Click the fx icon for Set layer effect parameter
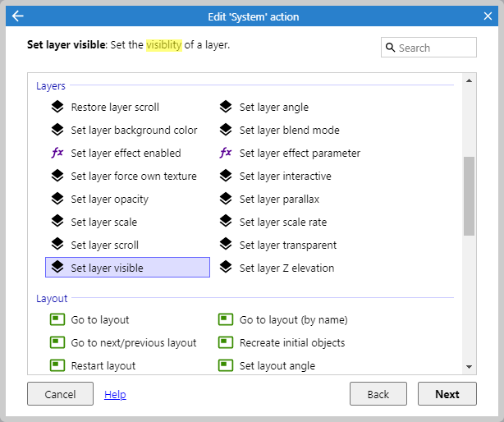 226,153
